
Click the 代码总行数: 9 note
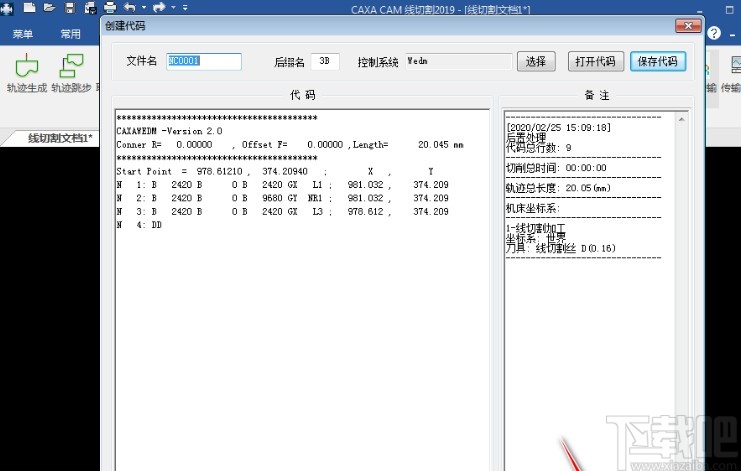(x=538, y=148)
